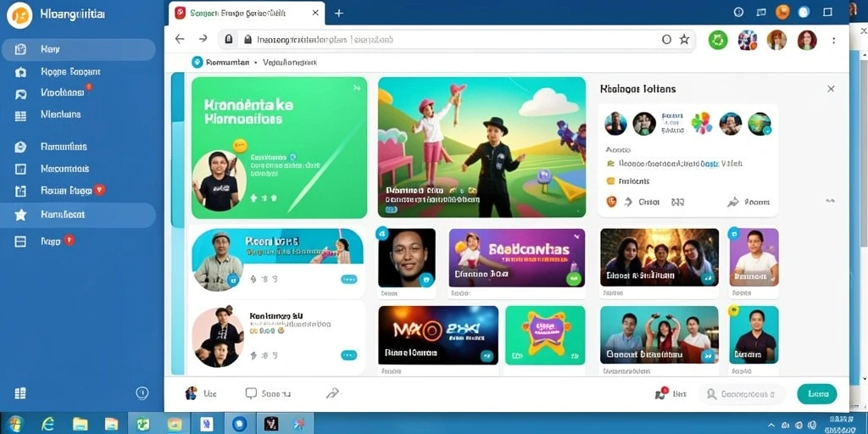Image resolution: width=868 pixels, height=434 pixels.
Task: Expand the large green banner card corner arrows
Action: 356,87
